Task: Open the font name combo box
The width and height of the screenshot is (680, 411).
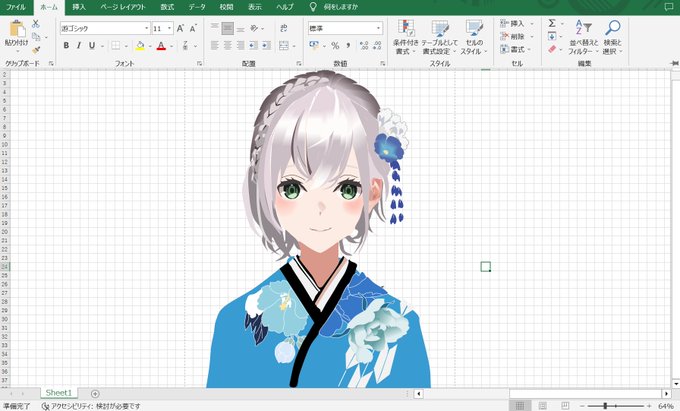Action: [x=105, y=28]
